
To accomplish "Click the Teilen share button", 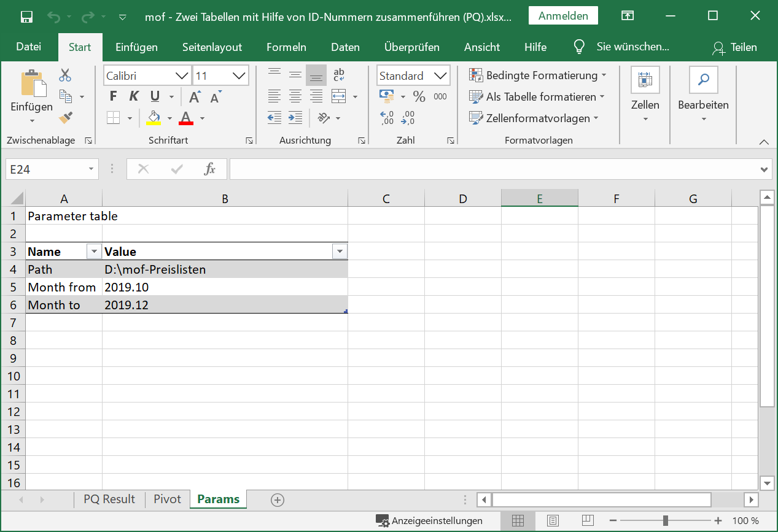I will click(734, 47).
